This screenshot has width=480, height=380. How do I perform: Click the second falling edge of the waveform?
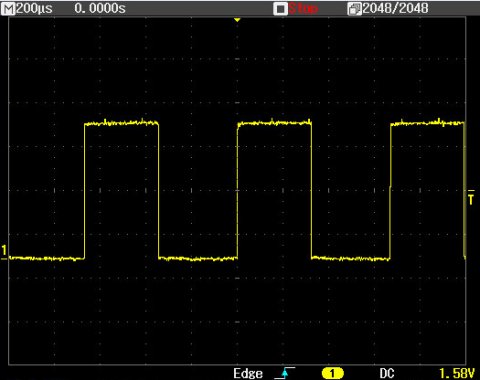(x=311, y=191)
